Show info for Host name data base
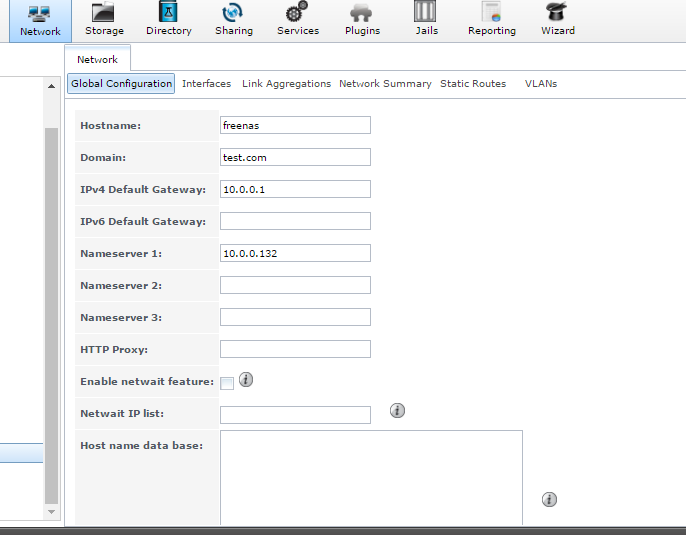This screenshot has height=535, width=686. 549,499
